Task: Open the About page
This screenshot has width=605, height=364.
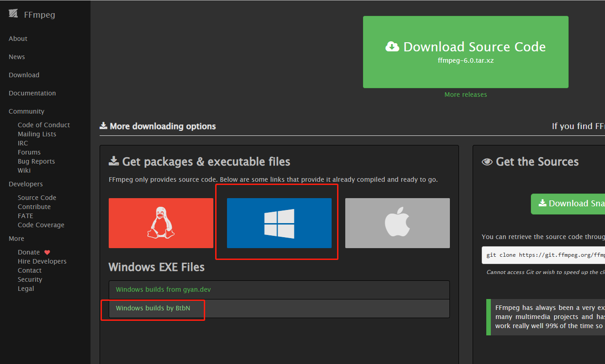Action: 18,39
